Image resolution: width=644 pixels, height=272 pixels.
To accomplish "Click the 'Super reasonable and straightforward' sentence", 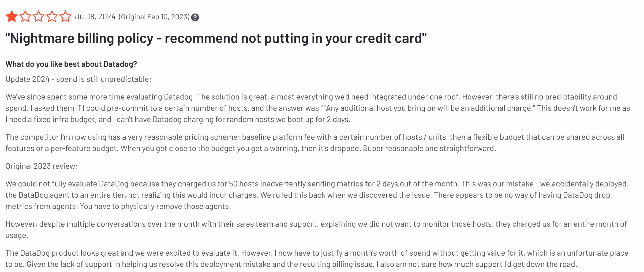I will click(429, 148).
